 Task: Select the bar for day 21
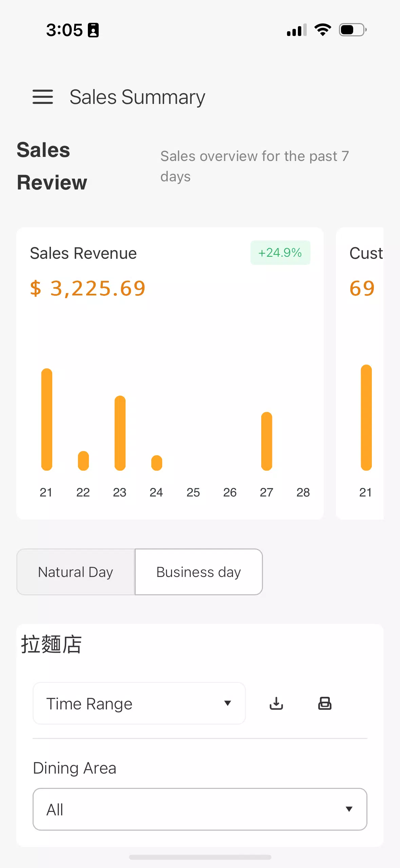[x=47, y=419]
